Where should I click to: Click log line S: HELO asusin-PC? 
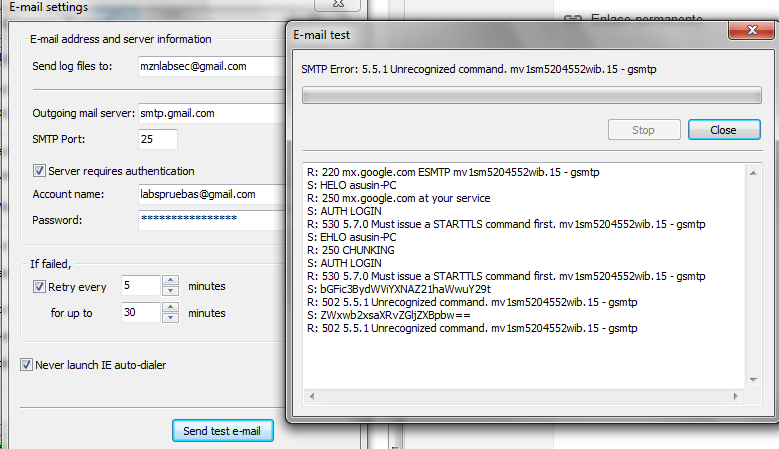pos(352,185)
